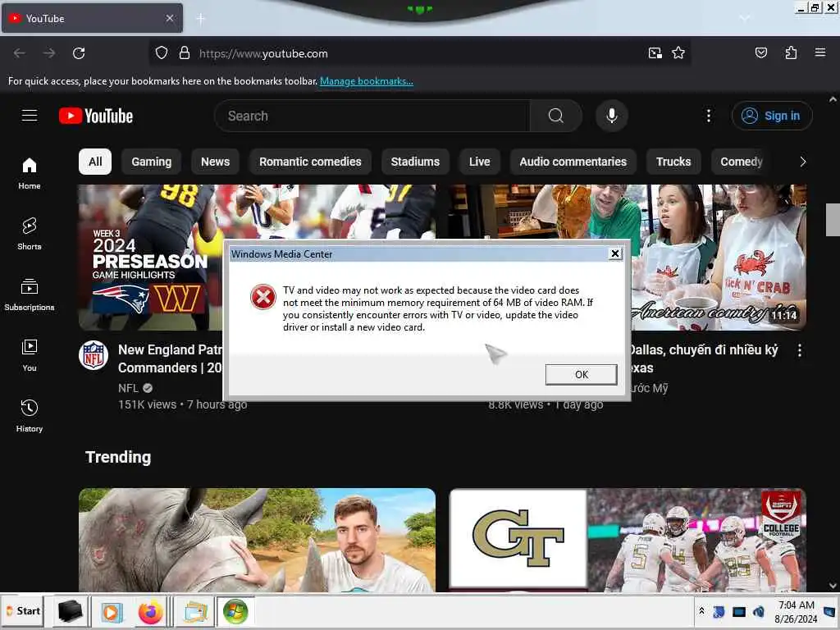The image size is (840, 630).
Task: List all tabs dropdown arrow
Action: click(x=745, y=18)
